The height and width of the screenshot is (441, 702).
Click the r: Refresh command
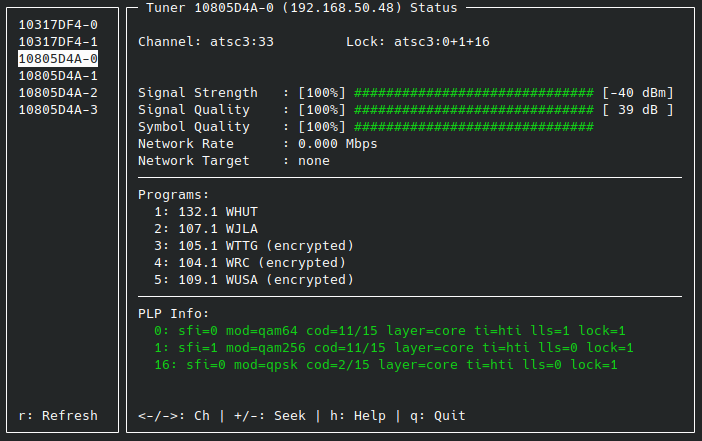[58, 416]
